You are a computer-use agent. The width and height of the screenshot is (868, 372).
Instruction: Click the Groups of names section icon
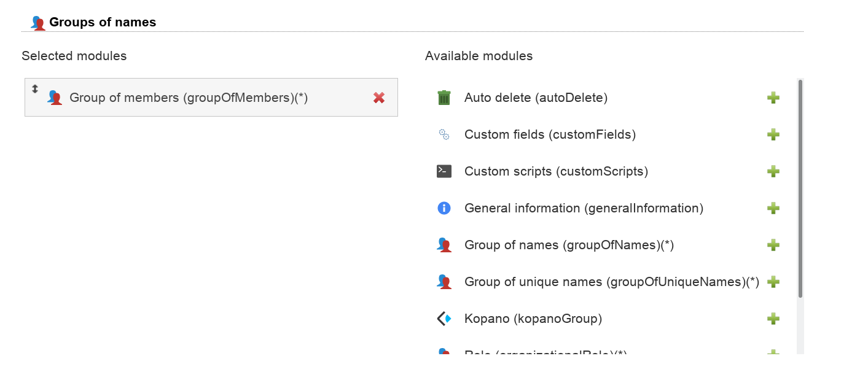click(38, 23)
